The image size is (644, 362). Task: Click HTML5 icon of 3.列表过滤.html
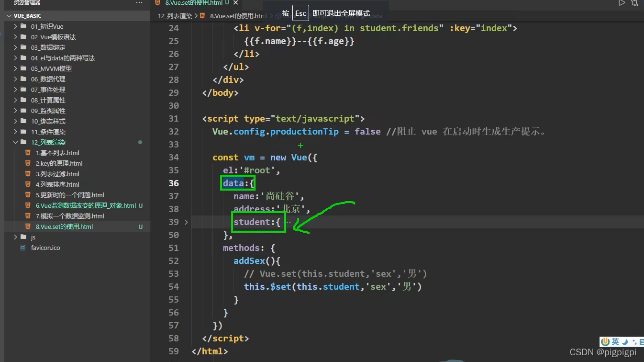28,174
